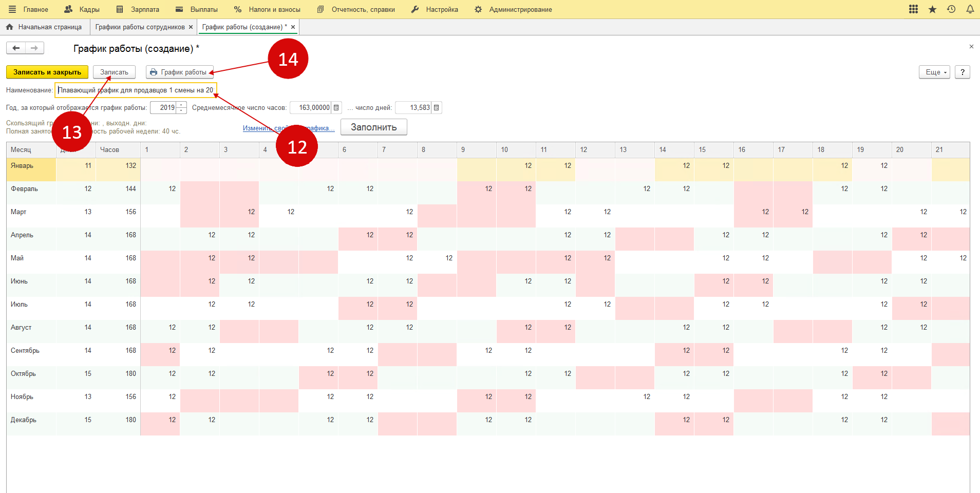Click the 163,00000 hours field
This screenshot has width=980, height=493.
pos(311,107)
